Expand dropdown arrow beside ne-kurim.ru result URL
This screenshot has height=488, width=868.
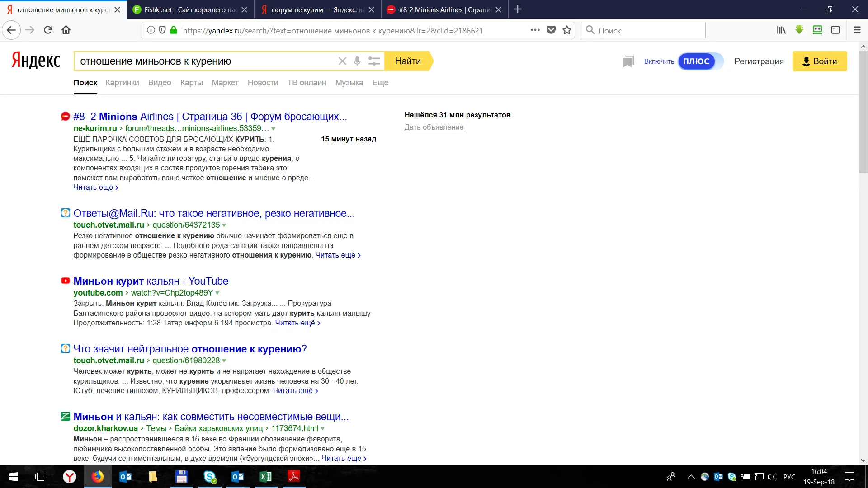[x=274, y=129]
